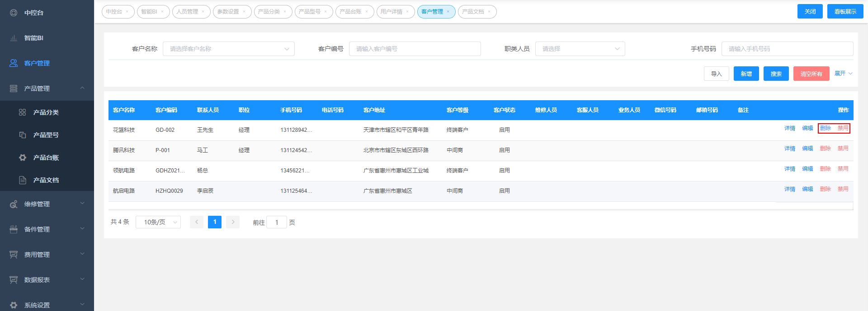Open 产品分类 via its grid icon
The image size is (868, 311).
coord(23,112)
